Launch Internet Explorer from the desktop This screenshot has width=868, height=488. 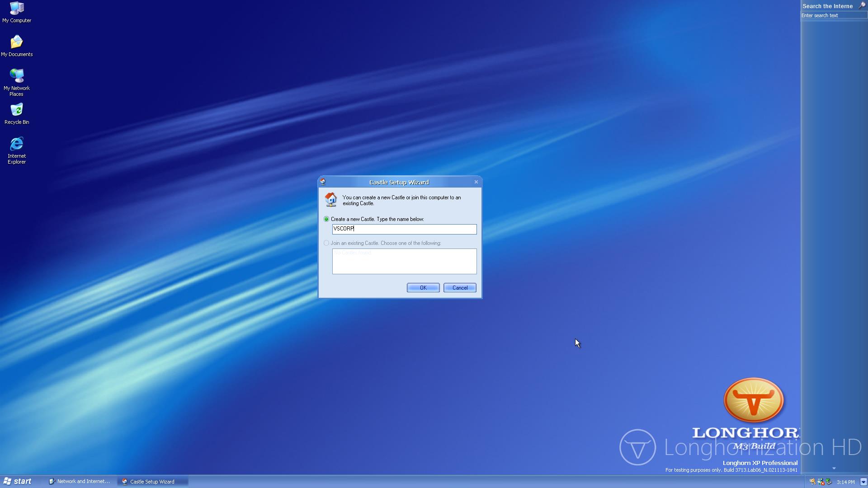click(17, 150)
